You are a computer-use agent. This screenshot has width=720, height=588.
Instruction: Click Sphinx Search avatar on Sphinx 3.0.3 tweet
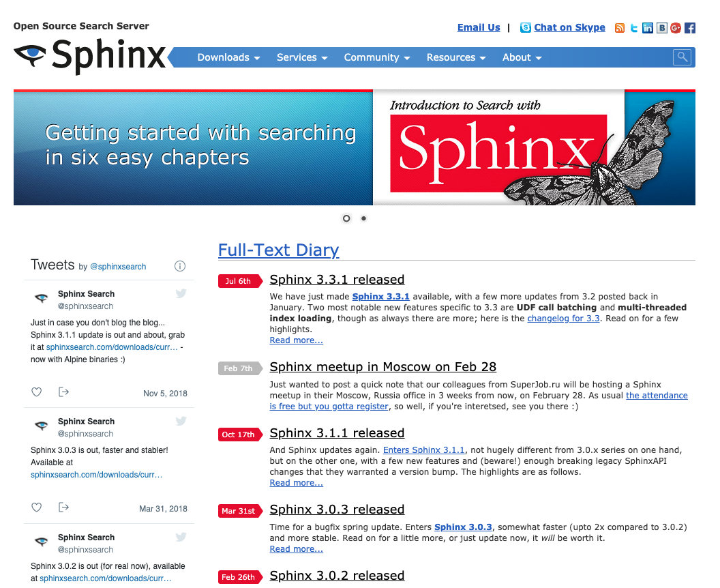click(x=42, y=426)
